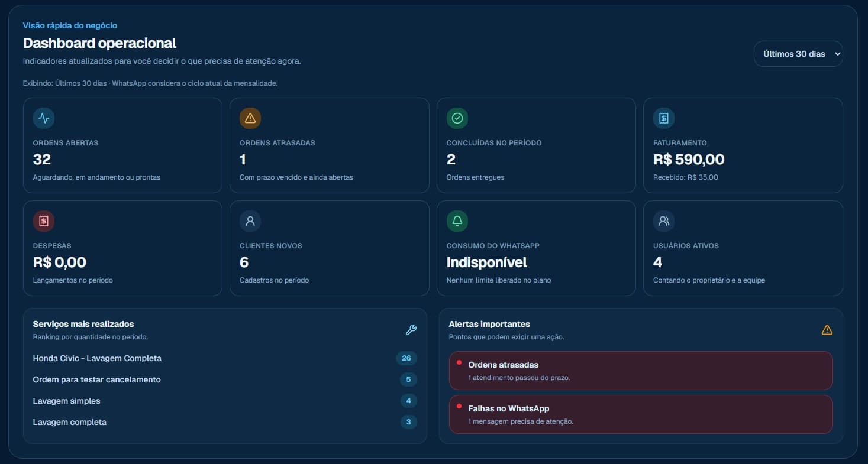Viewport: 868px width, 464px height.
Task: Click the warning icon on Ordens Atrasadas card
Action: 250,118
